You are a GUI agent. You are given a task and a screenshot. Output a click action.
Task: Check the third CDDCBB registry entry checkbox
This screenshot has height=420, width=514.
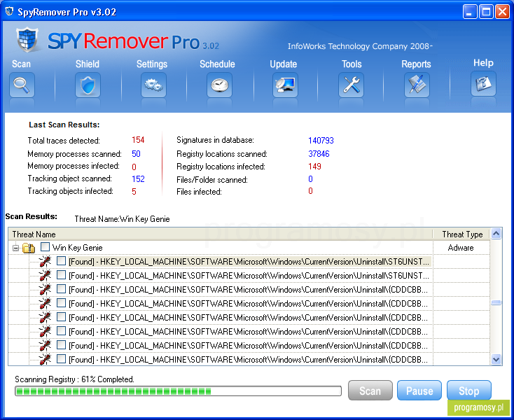pyautogui.click(x=62, y=317)
